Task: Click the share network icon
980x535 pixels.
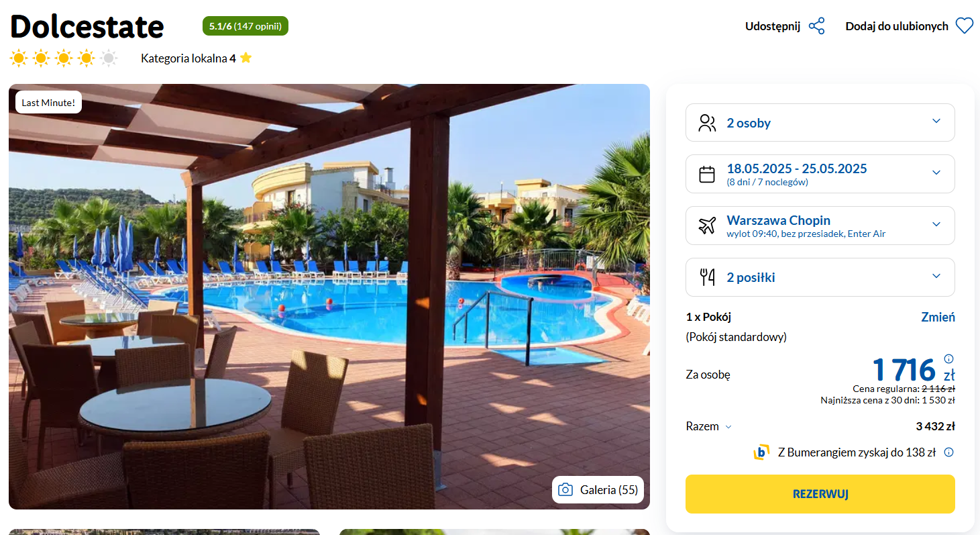Action: [x=816, y=26]
